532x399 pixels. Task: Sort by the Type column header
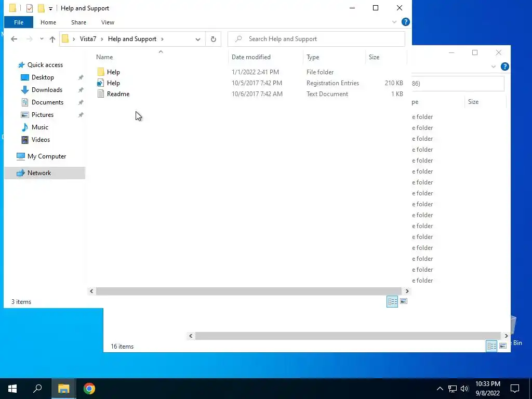[312, 57]
